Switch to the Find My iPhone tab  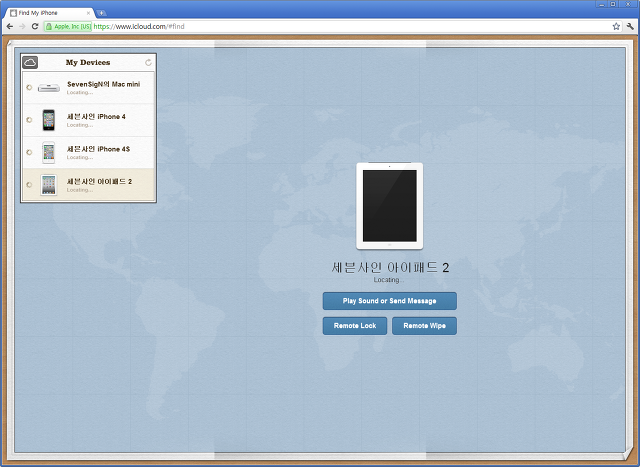(49, 13)
